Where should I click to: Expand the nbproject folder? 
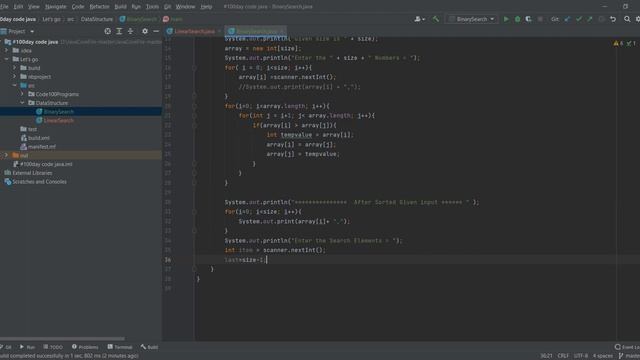[14, 76]
